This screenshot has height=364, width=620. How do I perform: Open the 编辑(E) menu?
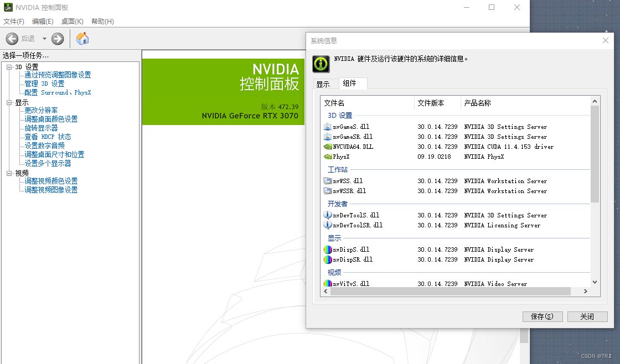click(43, 22)
